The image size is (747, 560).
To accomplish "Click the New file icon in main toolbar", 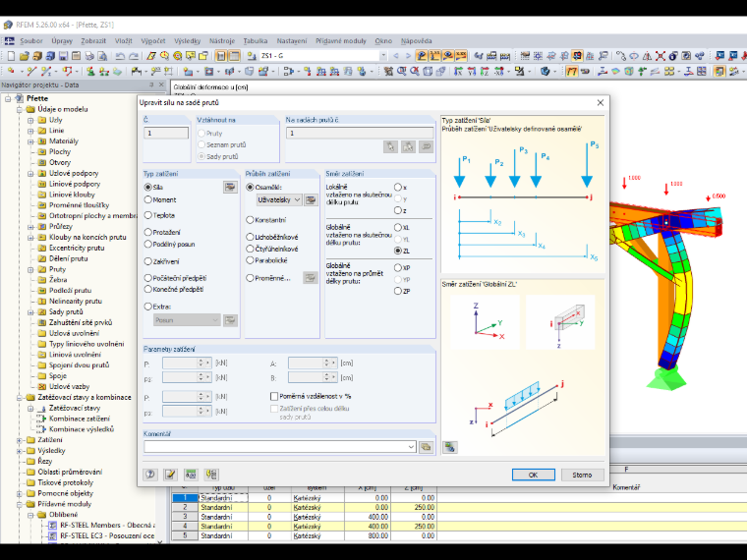I will coord(11,56).
